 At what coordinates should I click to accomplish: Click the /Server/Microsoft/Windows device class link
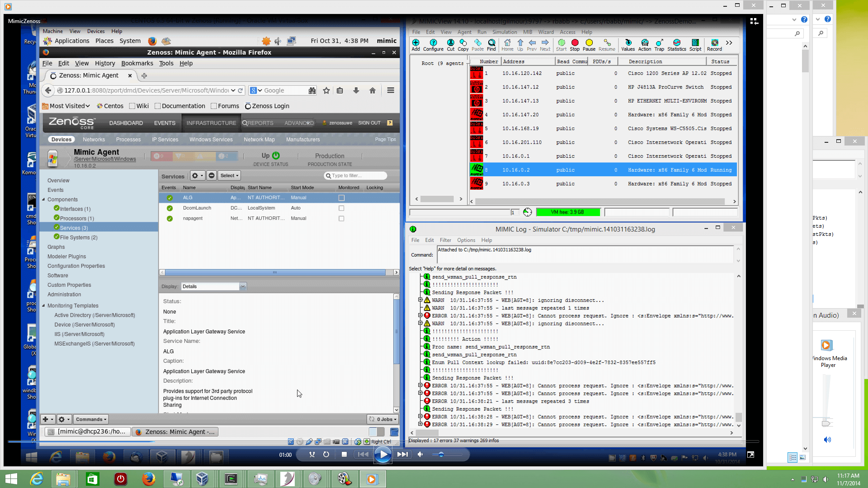point(105,159)
